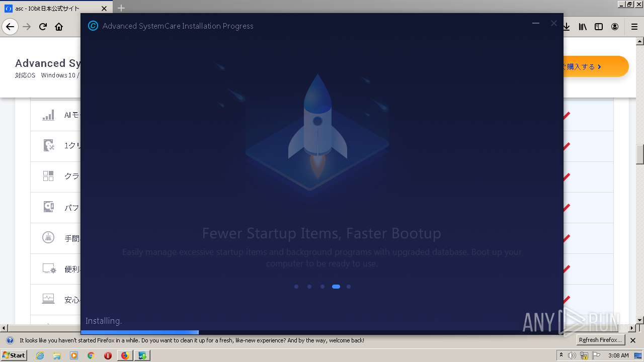644x362 pixels.
Task: Click the scroll-down arrow of the page scrollbar
Action: point(640,320)
